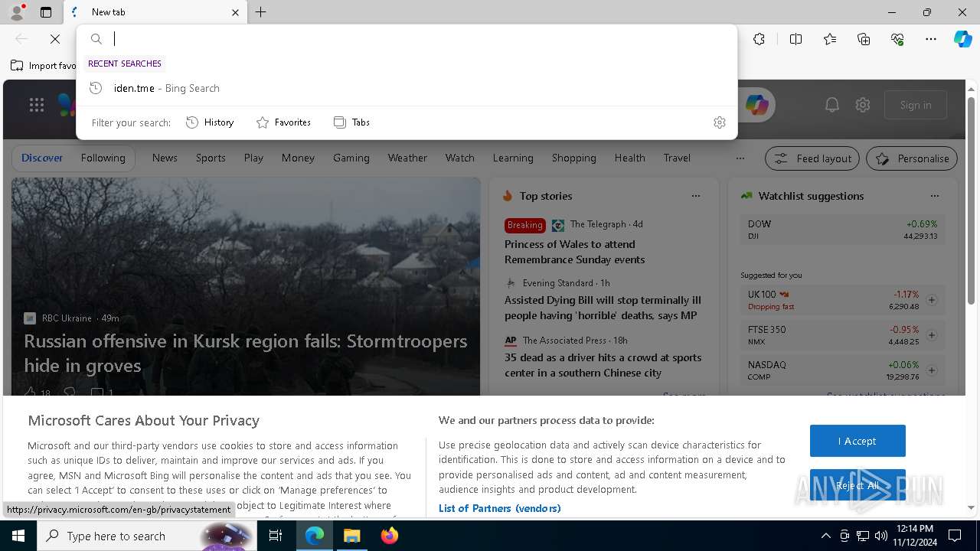
Task: Open Settings and more ellipsis menu
Action: click(x=931, y=39)
